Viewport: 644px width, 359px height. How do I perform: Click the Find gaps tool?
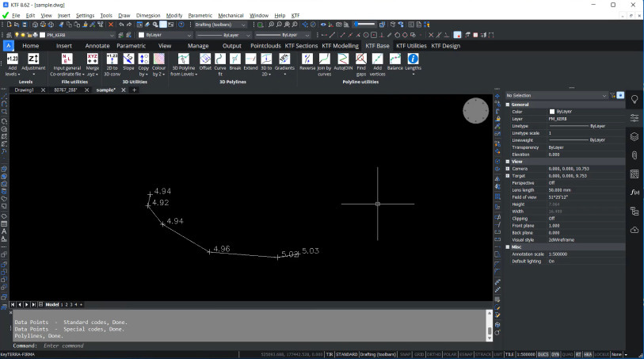pos(361,64)
